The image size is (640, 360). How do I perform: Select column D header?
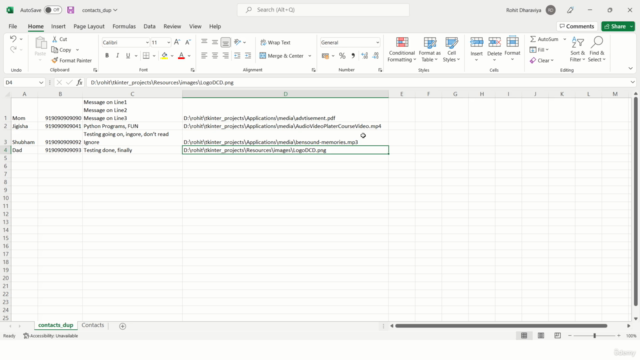[x=285, y=94]
